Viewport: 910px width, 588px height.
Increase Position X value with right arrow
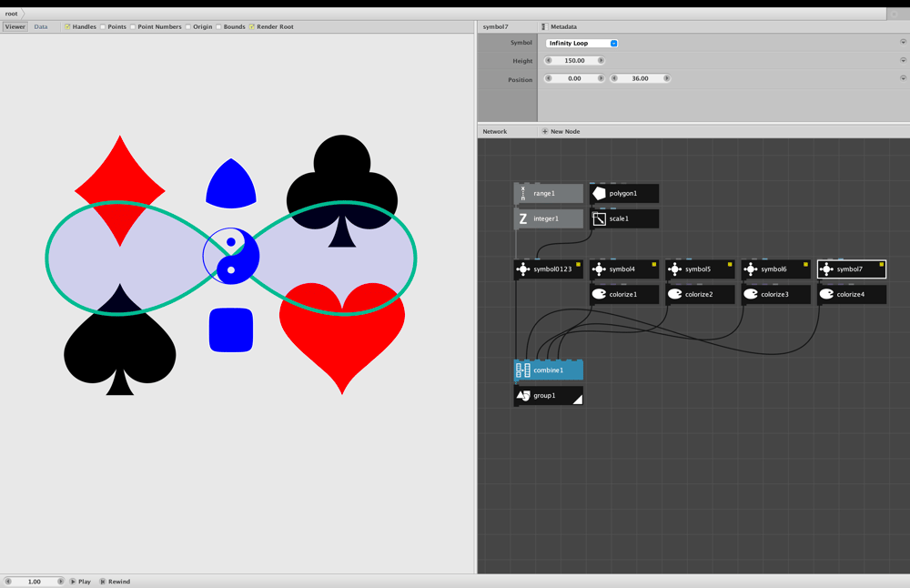point(601,78)
